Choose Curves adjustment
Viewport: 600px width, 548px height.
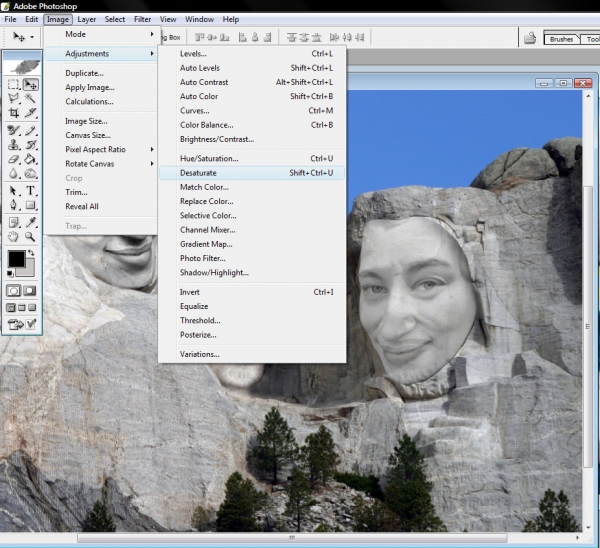pos(252,111)
